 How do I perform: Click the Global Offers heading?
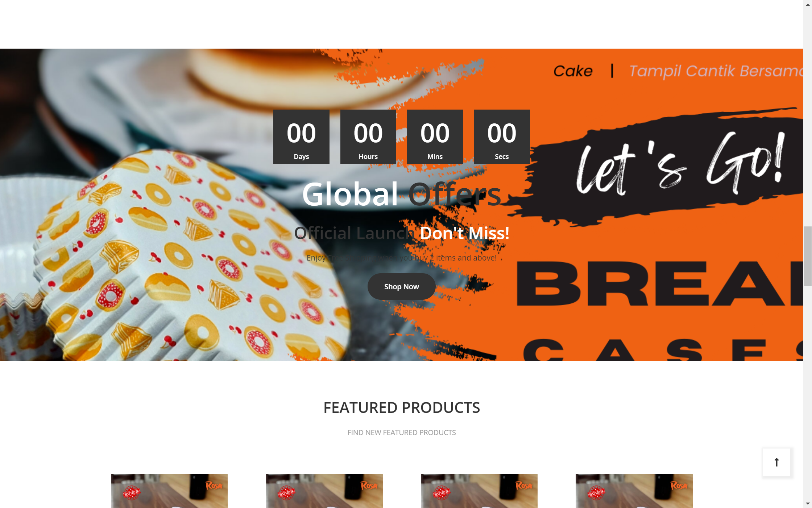tap(402, 194)
